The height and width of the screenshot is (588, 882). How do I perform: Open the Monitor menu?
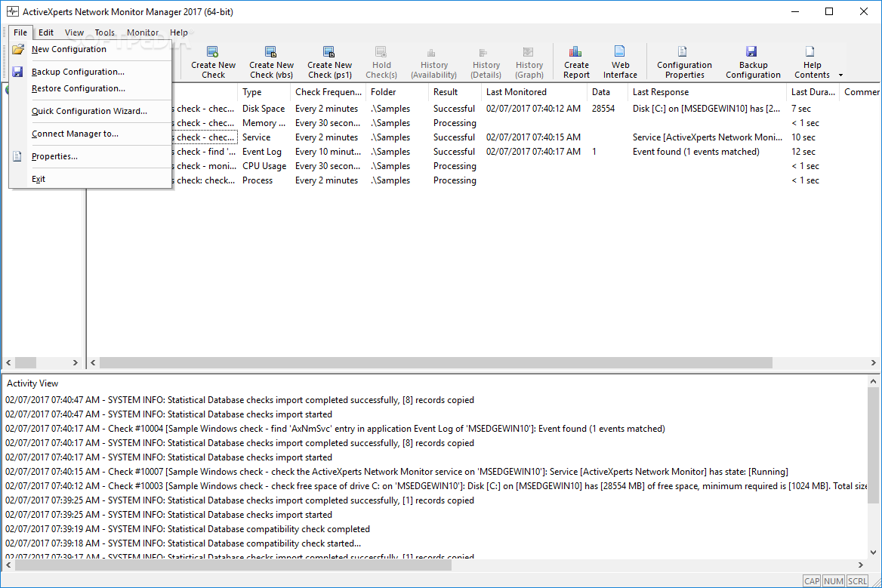click(143, 32)
